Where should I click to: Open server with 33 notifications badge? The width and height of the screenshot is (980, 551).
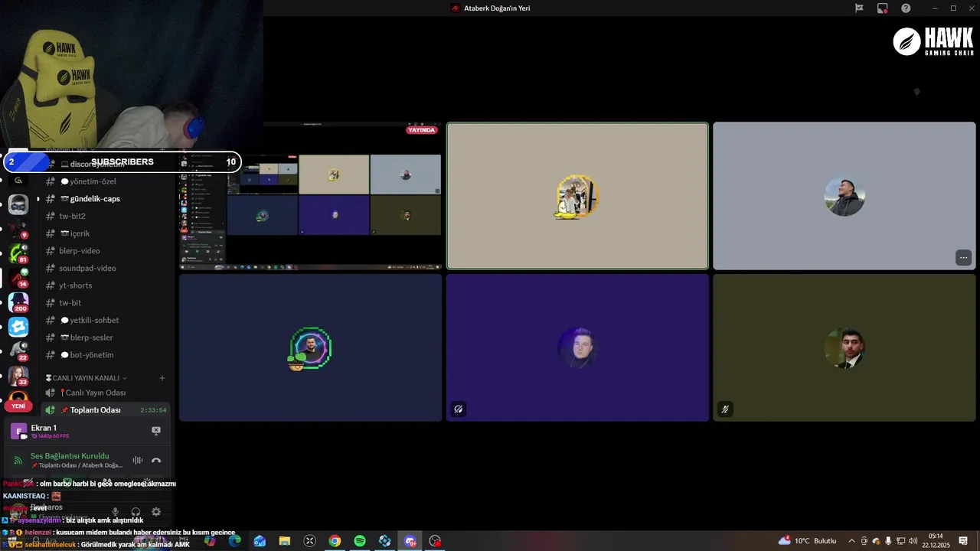(x=18, y=376)
